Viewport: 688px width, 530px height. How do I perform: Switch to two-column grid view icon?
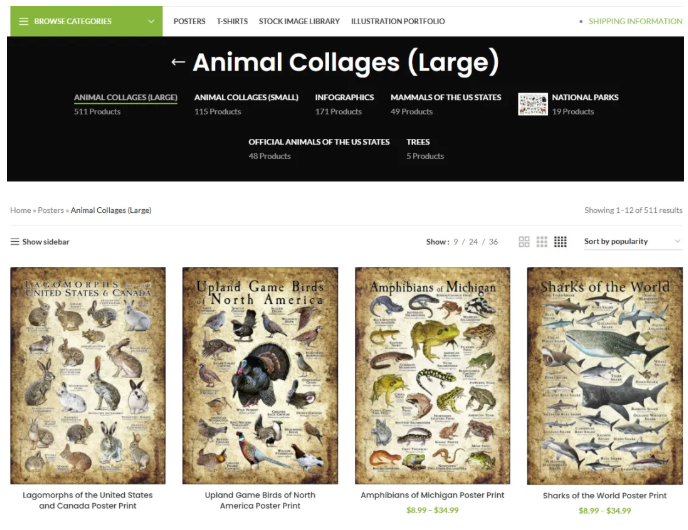tap(524, 242)
